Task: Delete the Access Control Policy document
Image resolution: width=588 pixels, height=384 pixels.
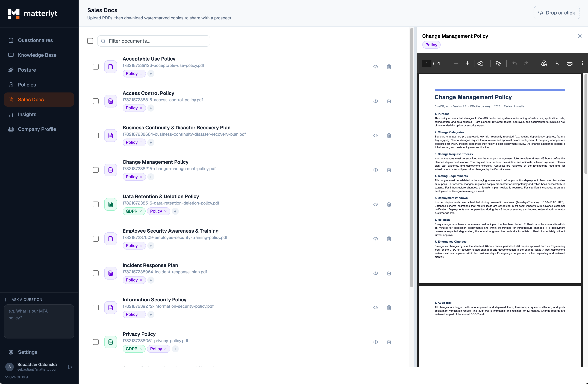Action: pyautogui.click(x=389, y=101)
